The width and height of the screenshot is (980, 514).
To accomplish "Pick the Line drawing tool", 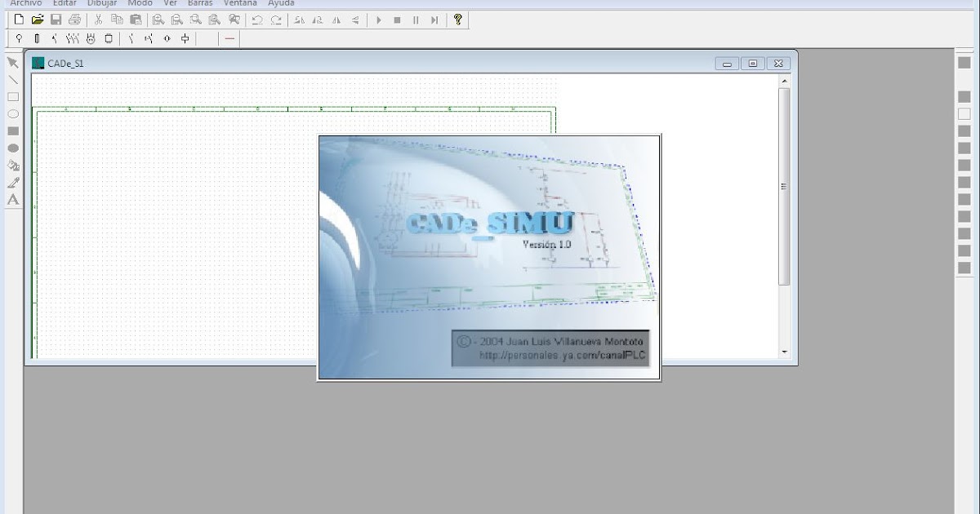I will pyautogui.click(x=13, y=80).
